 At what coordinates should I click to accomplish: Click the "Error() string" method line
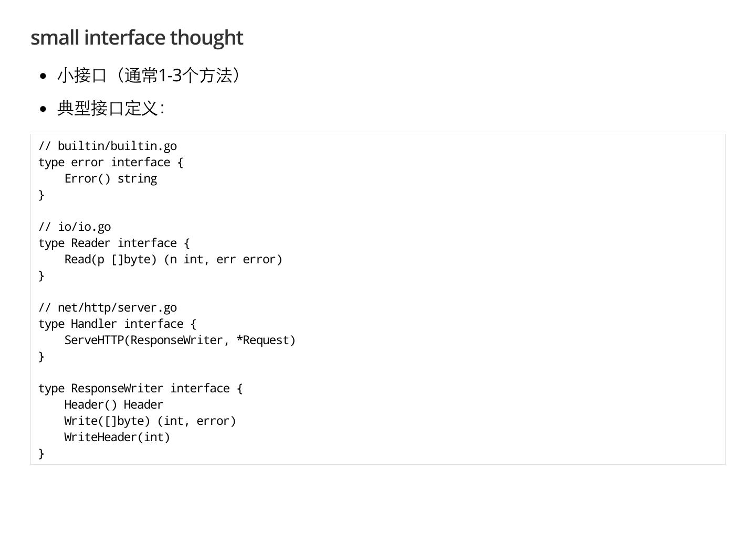[x=111, y=179]
